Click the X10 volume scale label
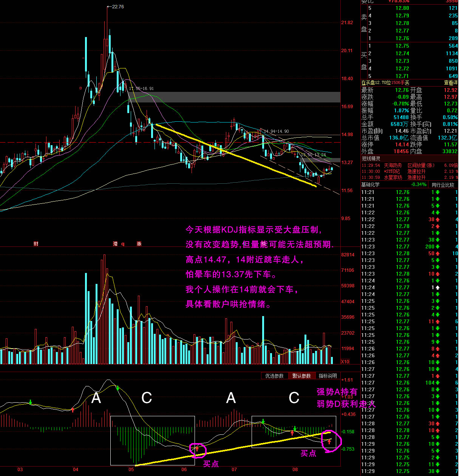459x476 pixels. pos(345,362)
